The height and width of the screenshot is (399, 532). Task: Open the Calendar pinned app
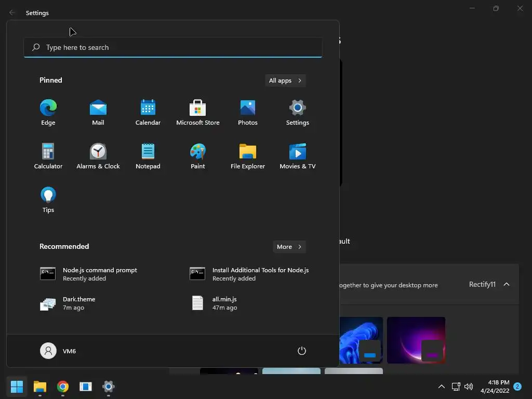coord(148,113)
